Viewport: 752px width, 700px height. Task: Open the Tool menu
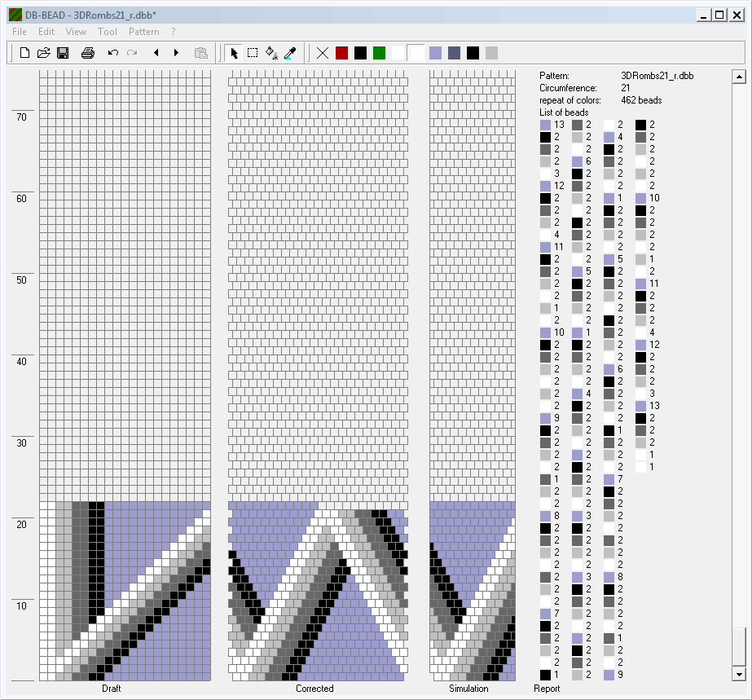click(108, 32)
